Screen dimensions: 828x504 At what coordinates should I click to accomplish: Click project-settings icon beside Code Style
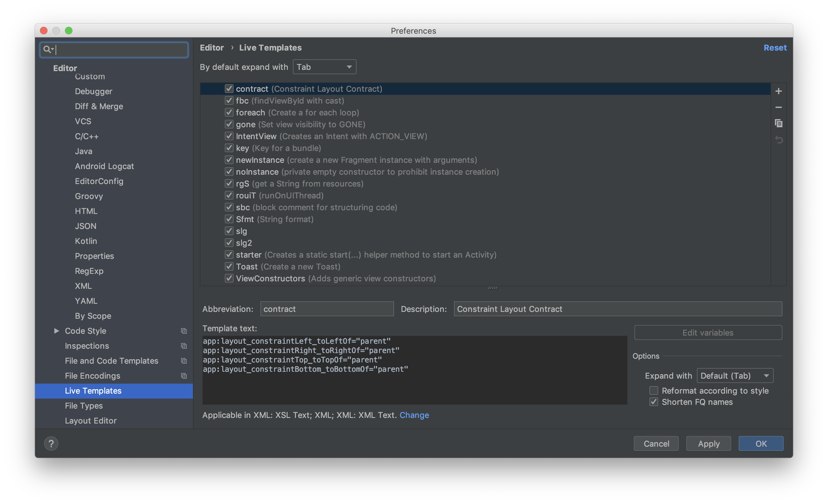coord(184,331)
